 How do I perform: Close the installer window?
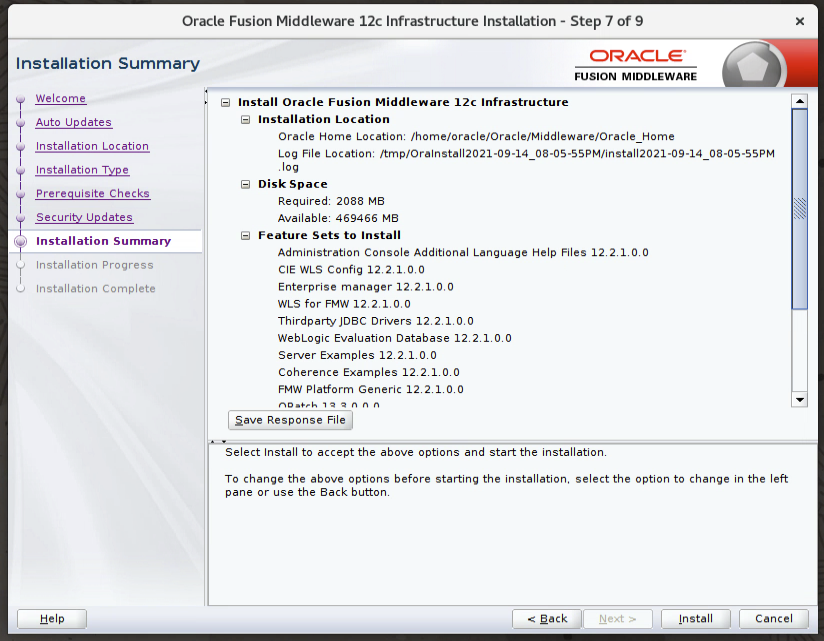coord(800,22)
